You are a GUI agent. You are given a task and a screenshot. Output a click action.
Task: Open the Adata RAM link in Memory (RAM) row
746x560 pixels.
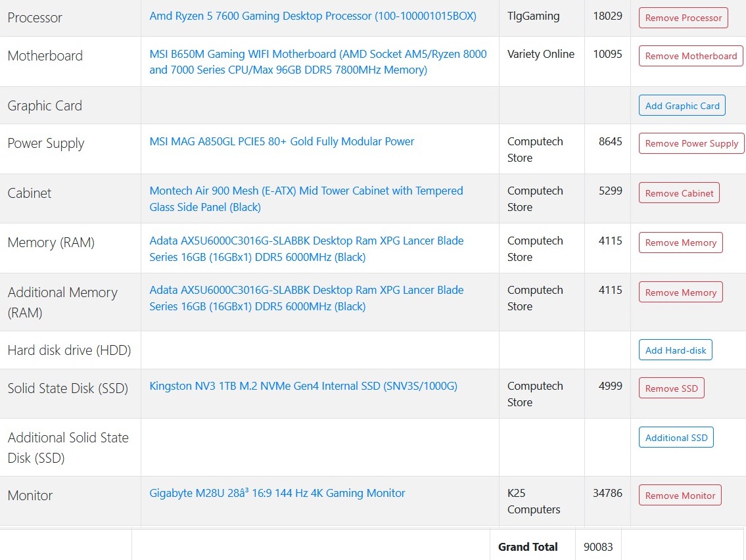click(306, 249)
